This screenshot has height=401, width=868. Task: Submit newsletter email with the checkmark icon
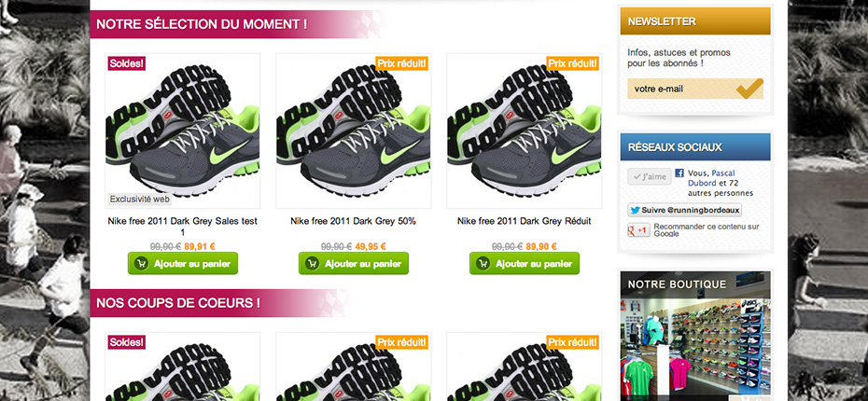pyautogui.click(x=749, y=89)
